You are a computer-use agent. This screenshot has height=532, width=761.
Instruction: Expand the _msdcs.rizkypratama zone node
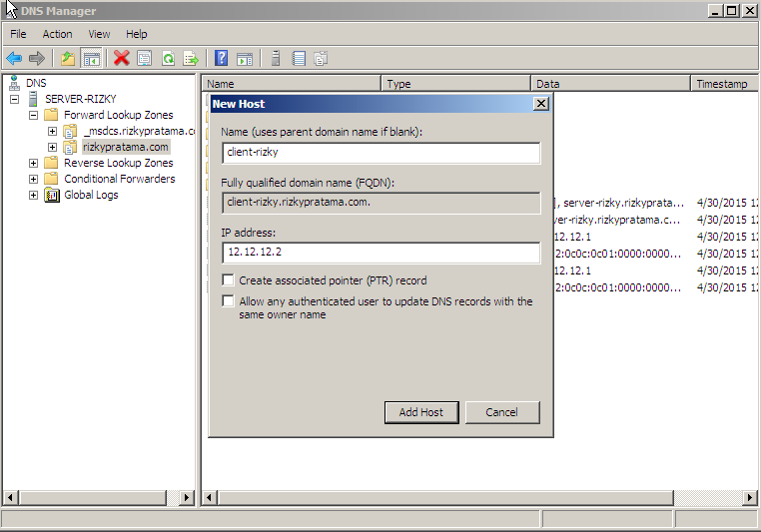tap(52, 131)
